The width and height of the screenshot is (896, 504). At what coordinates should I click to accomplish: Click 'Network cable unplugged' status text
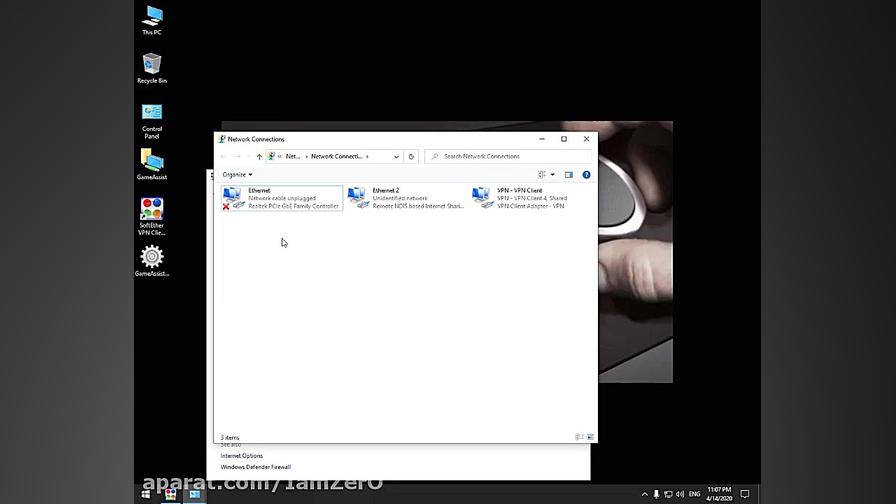(x=282, y=198)
